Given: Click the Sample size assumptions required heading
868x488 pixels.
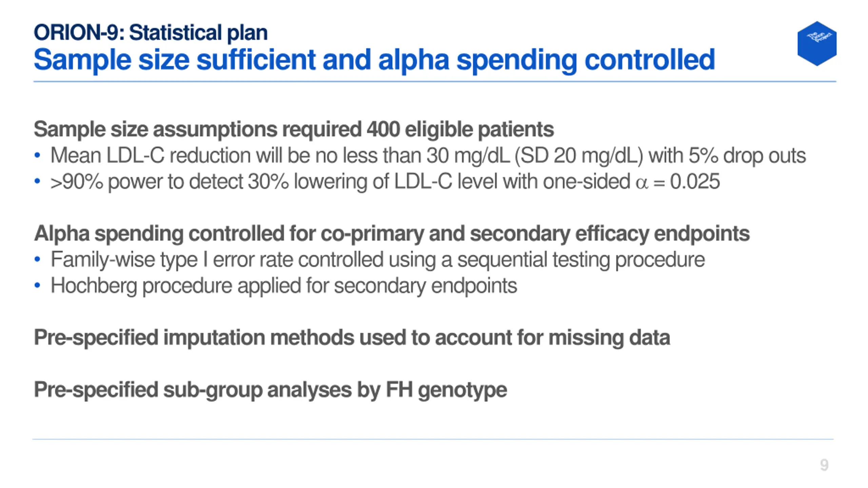Looking at the screenshot, I should click(x=294, y=130).
